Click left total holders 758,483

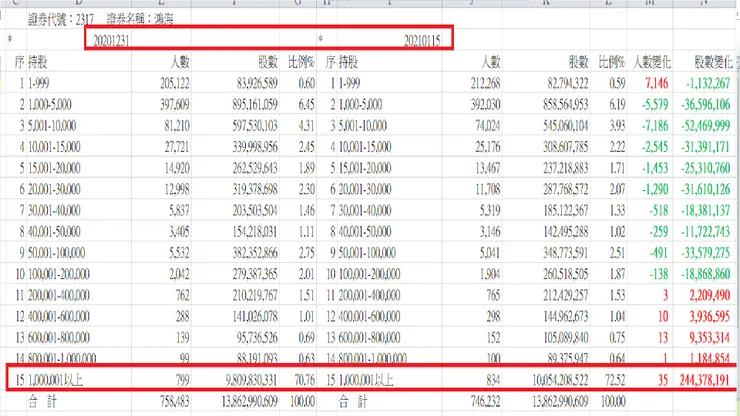pyautogui.click(x=175, y=402)
